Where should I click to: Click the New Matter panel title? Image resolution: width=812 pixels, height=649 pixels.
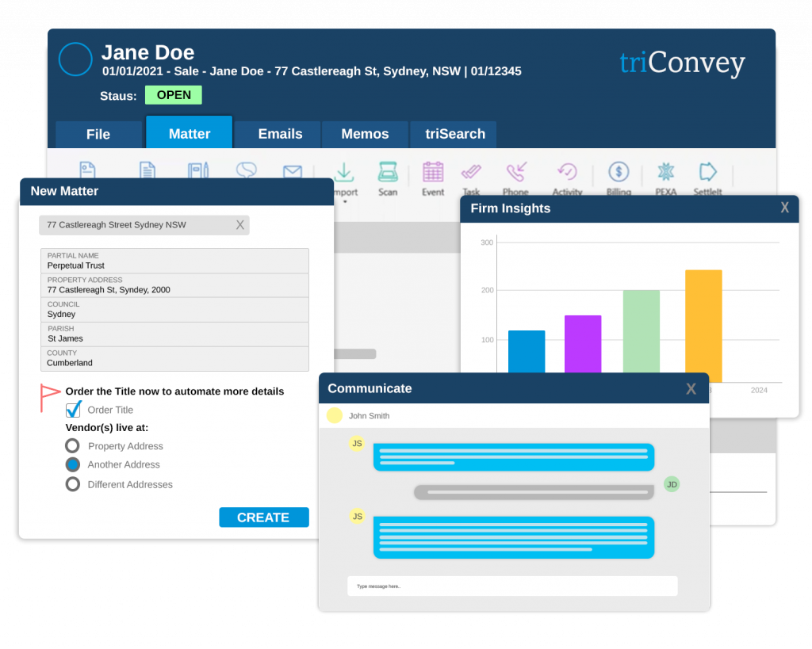pos(64,191)
